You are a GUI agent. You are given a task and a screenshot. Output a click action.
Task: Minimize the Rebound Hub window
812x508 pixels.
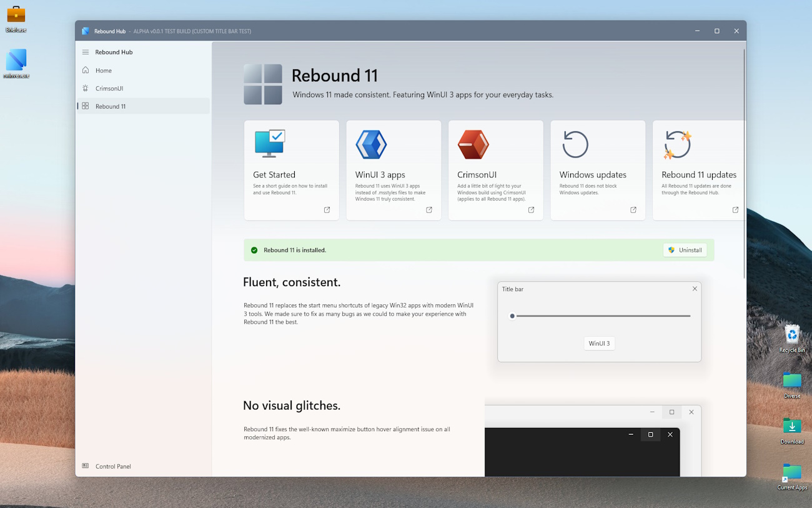tap(698, 31)
